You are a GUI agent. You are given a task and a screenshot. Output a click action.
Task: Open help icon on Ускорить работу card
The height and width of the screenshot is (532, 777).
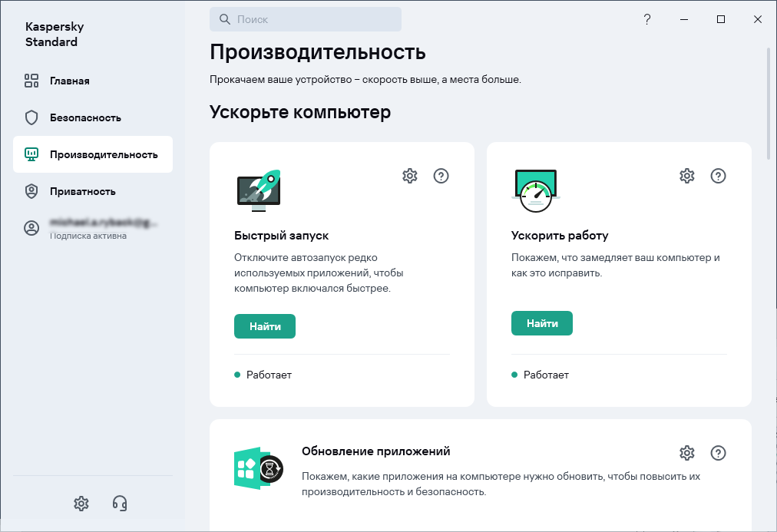(718, 176)
